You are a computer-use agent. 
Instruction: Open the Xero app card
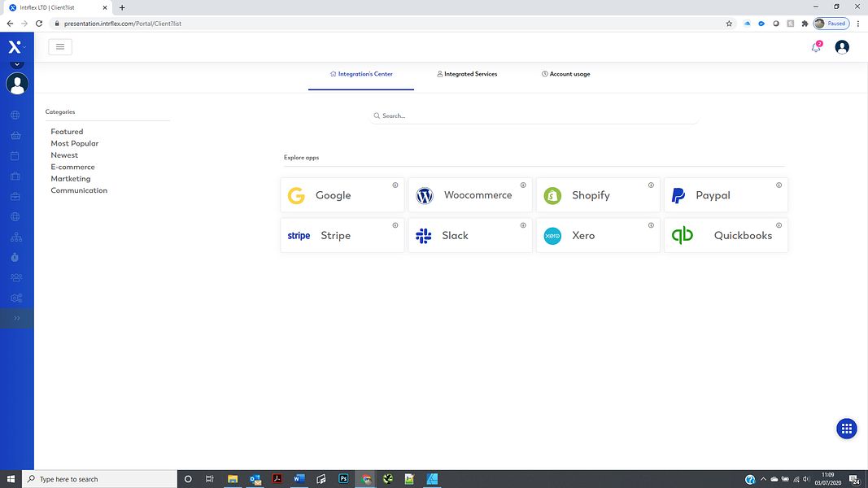pos(598,236)
